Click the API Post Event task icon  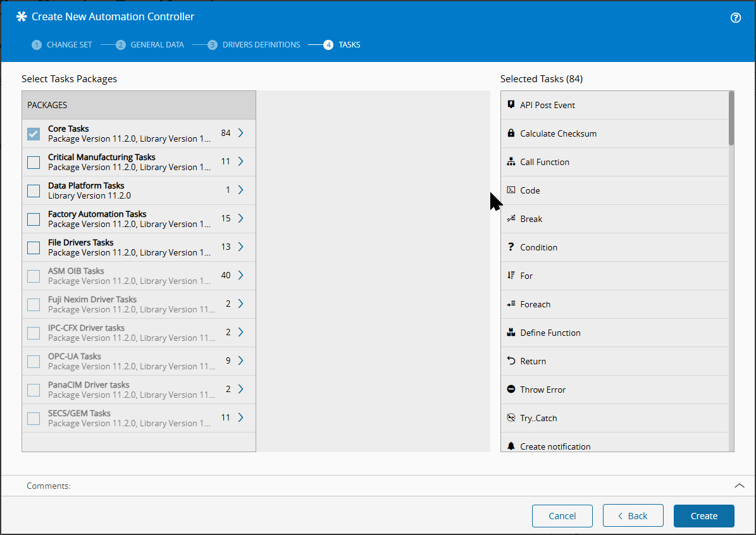[x=511, y=105]
